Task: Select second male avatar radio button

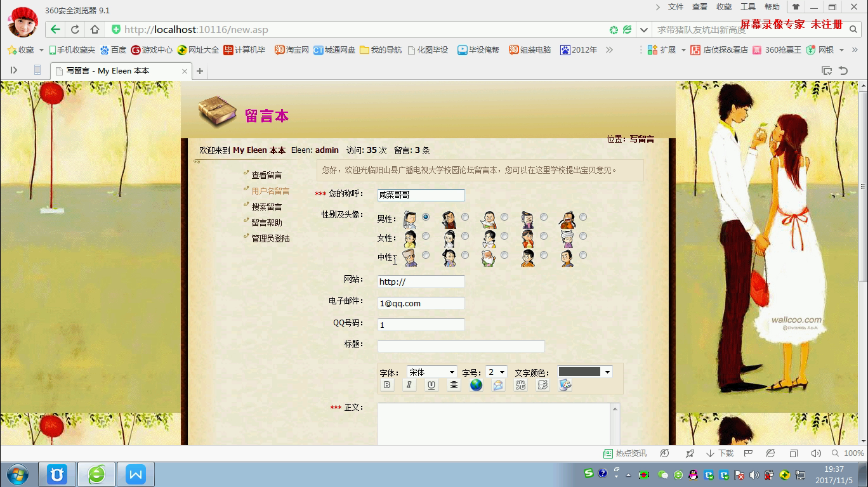Action: click(x=465, y=217)
